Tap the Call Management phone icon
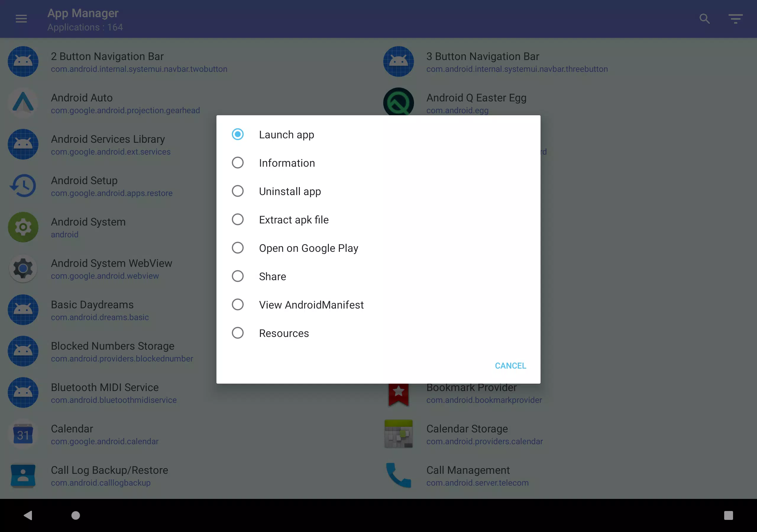Image resolution: width=757 pixels, height=532 pixels. click(x=399, y=475)
